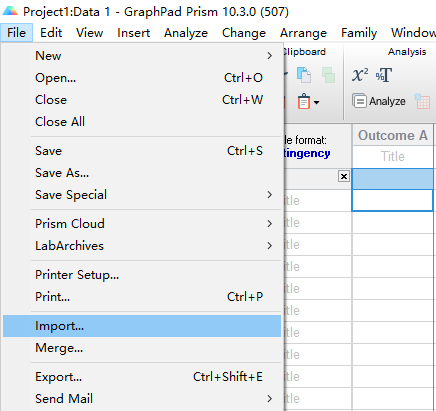Screen dimensions: 436x411
Task: Choose Close All from the File menu
Action: pyautogui.click(x=142, y=122)
